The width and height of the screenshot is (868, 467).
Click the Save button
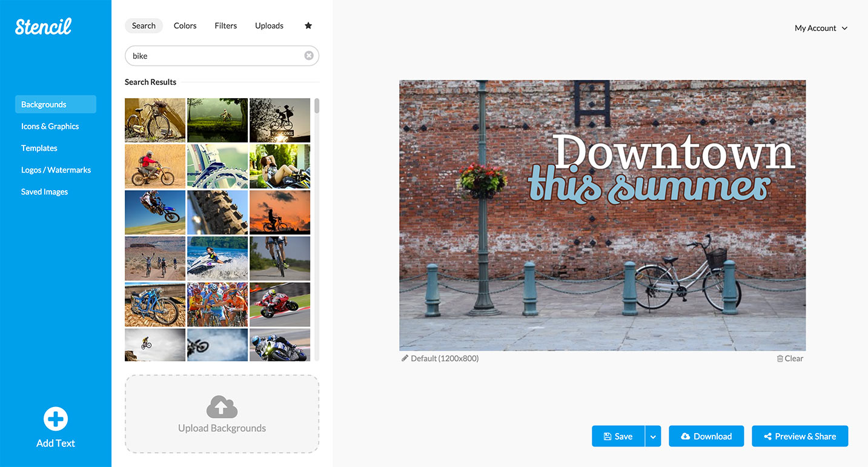click(618, 436)
